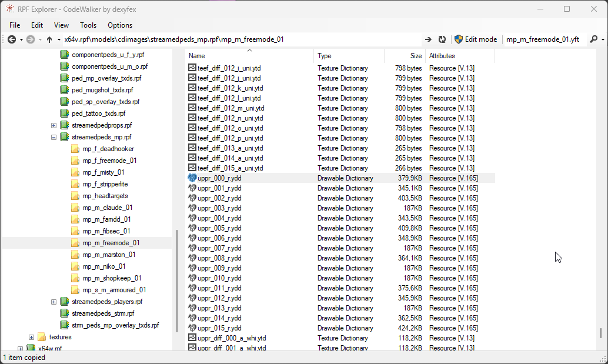
Task: Click the teef_diff_012_i_uni.ytd texture icon
Action: 192,68
